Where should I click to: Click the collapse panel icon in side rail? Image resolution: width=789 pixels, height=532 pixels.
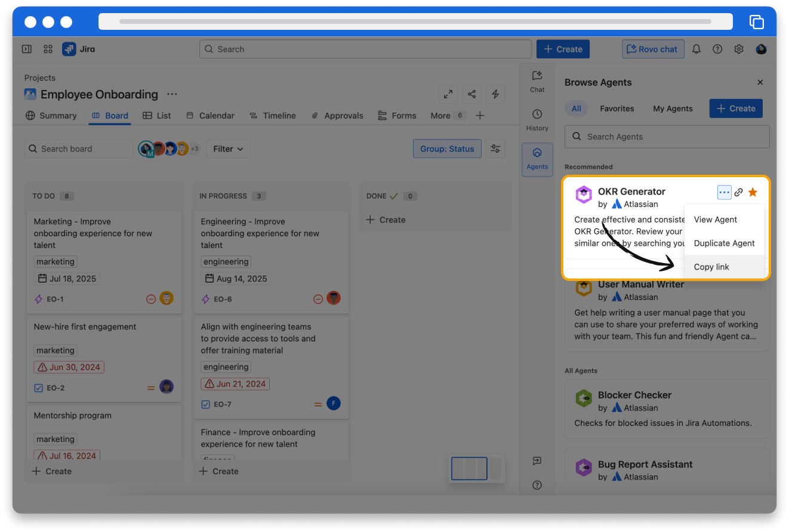coord(537,461)
